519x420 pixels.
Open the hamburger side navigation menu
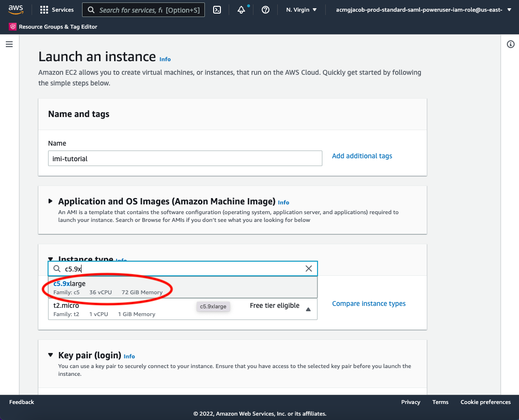click(9, 44)
